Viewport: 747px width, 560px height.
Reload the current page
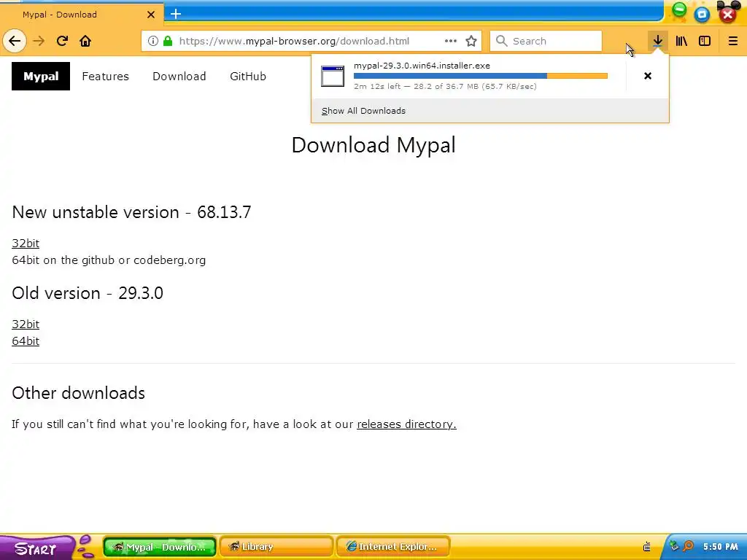pyautogui.click(x=62, y=41)
